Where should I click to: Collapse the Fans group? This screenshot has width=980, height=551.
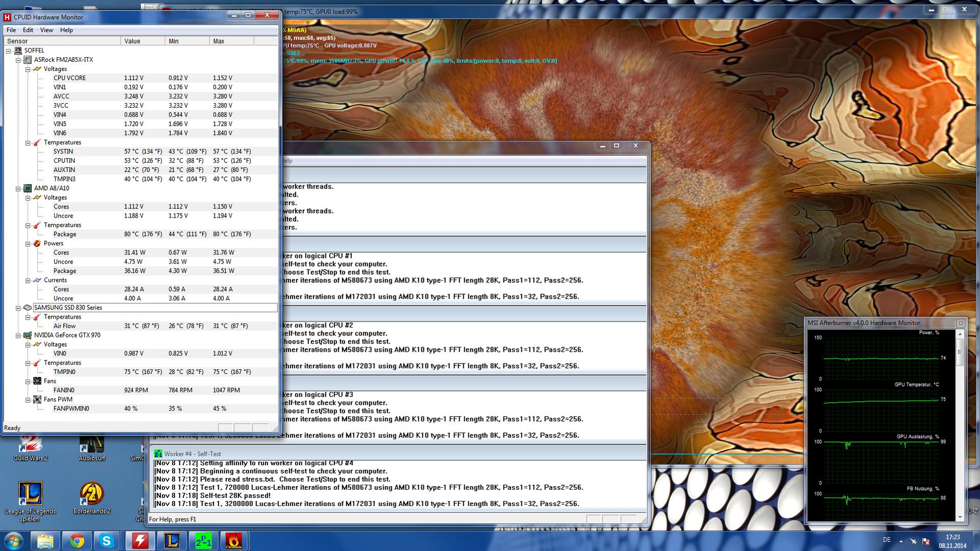(x=28, y=381)
